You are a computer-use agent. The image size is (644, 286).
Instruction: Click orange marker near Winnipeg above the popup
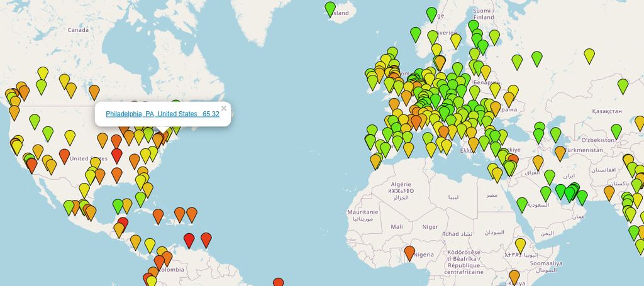94,92
